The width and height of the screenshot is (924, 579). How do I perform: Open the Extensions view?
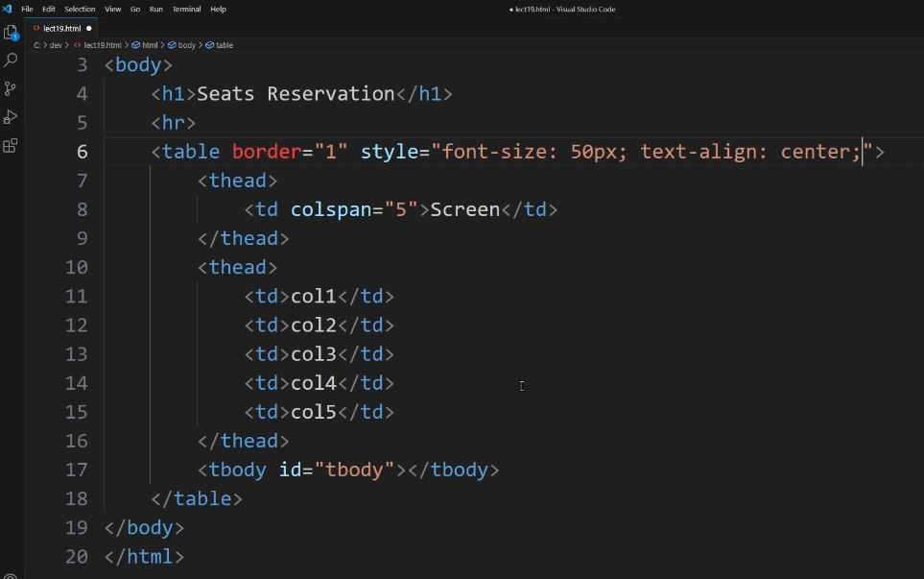coord(11,145)
